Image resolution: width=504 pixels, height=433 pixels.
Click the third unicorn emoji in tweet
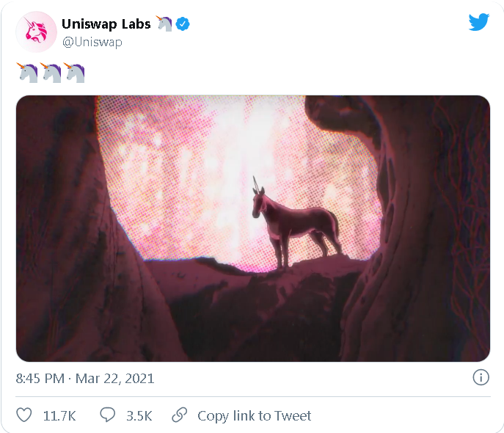coord(74,73)
